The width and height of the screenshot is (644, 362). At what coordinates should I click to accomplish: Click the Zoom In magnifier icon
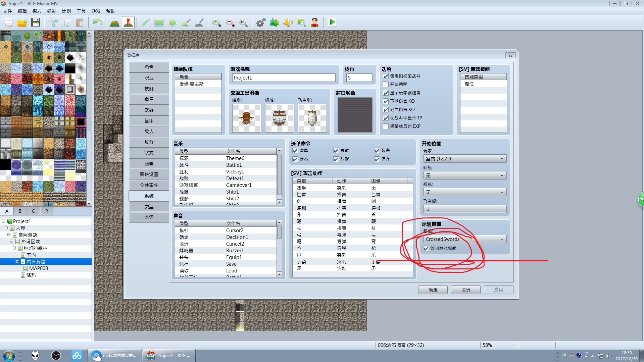tap(217, 22)
